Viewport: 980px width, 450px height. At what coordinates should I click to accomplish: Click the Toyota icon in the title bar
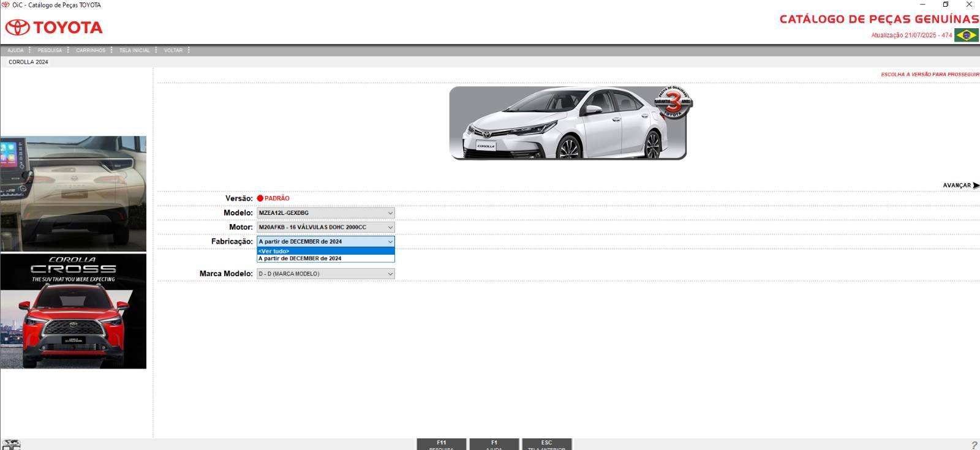[x=6, y=5]
